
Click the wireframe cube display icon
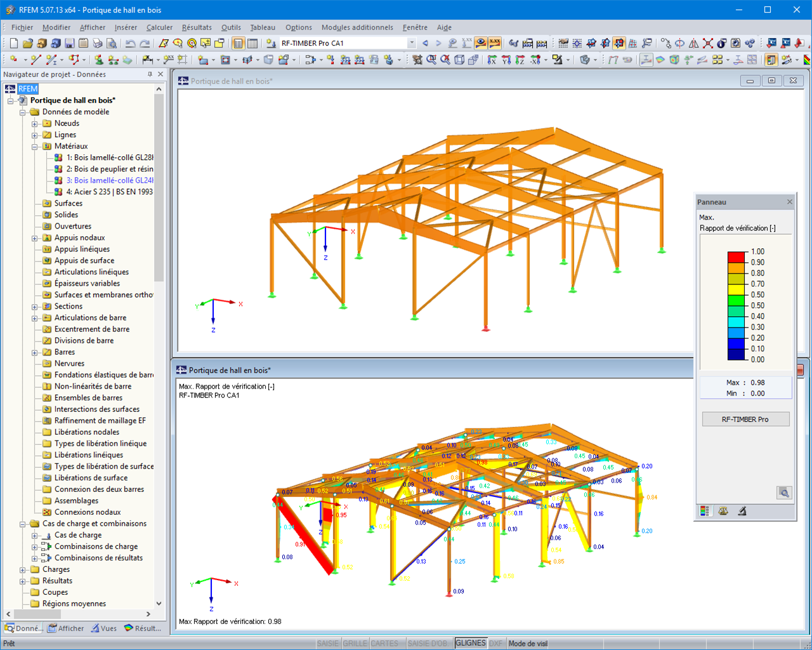pyautogui.click(x=459, y=60)
